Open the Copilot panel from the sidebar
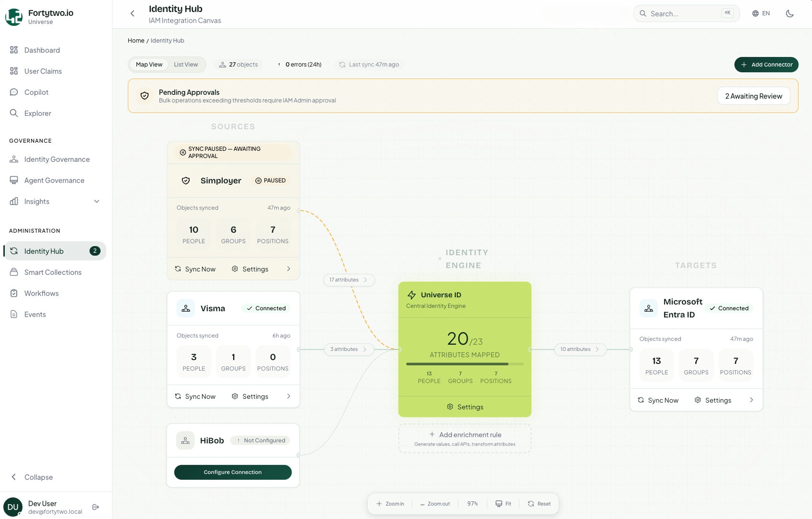Viewport: 812px width, 519px height. tap(35, 92)
